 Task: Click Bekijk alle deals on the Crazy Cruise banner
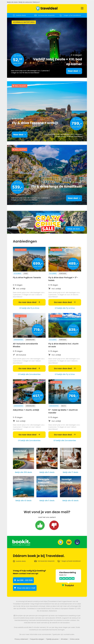(74, 229)
